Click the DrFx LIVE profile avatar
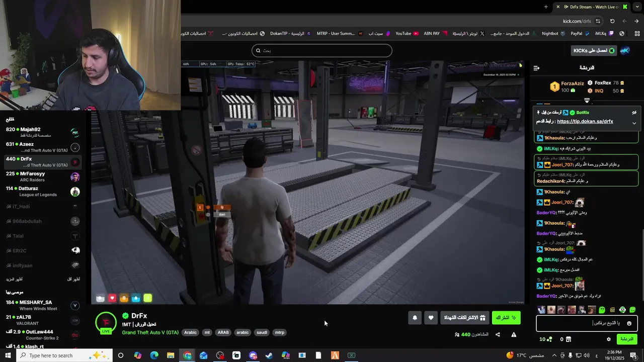Image resolution: width=644 pixels, height=362 pixels. 106,323
